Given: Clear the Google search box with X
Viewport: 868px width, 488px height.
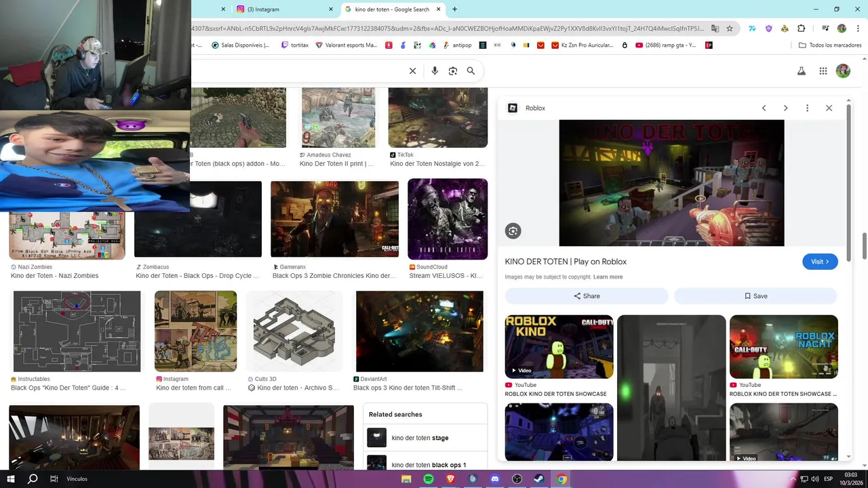Looking at the screenshot, I should coord(412,71).
